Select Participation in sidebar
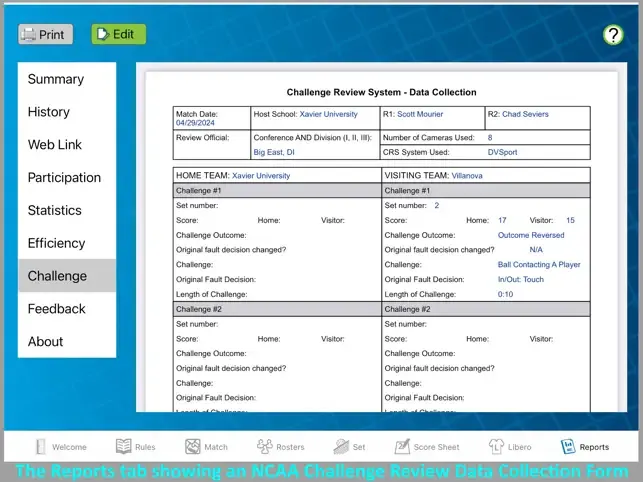Screen dimensions: 643x482 (67, 177)
